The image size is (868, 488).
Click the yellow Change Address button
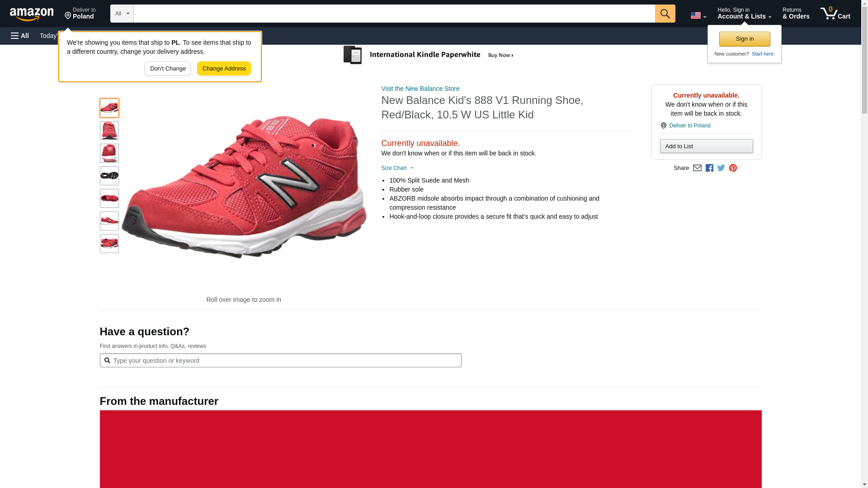[224, 69]
